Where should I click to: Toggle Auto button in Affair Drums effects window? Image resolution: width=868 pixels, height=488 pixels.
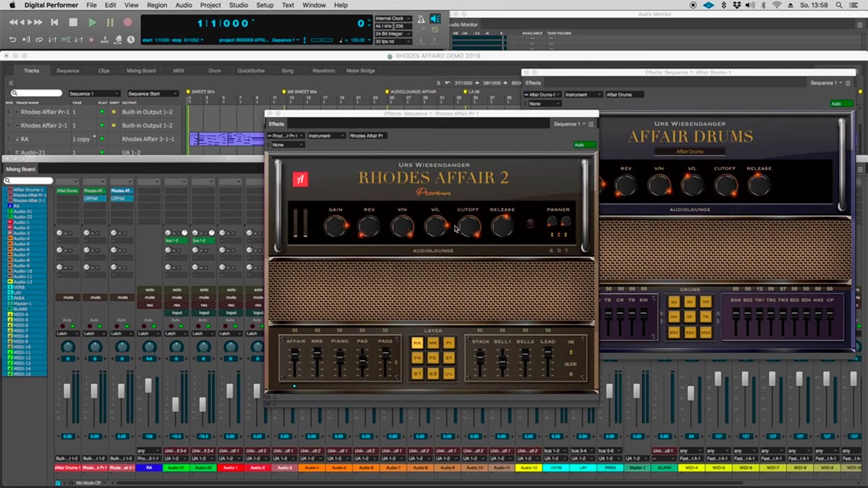tap(841, 103)
